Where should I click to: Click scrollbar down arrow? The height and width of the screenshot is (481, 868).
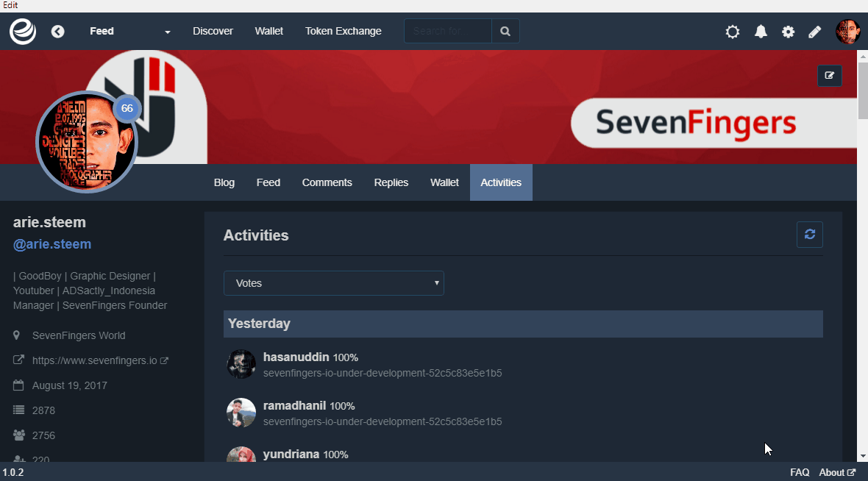tap(862, 456)
